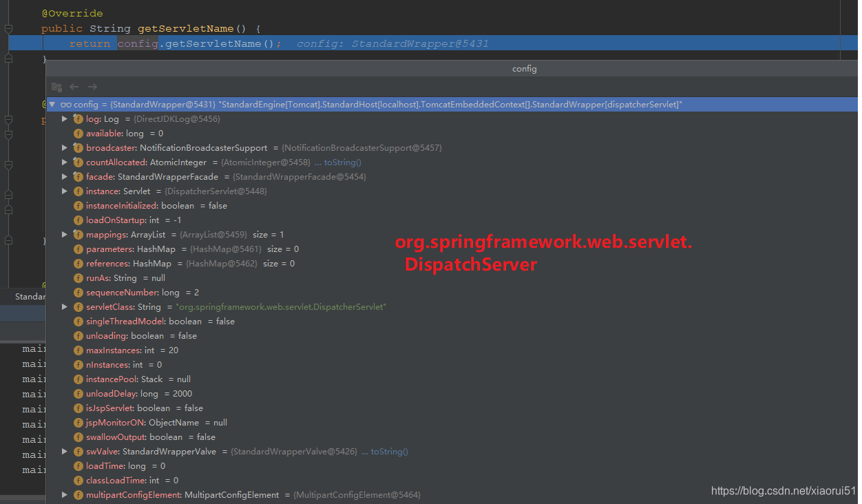Click the field icon beside countAllocated
The width and height of the screenshot is (862, 504).
click(x=78, y=162)
